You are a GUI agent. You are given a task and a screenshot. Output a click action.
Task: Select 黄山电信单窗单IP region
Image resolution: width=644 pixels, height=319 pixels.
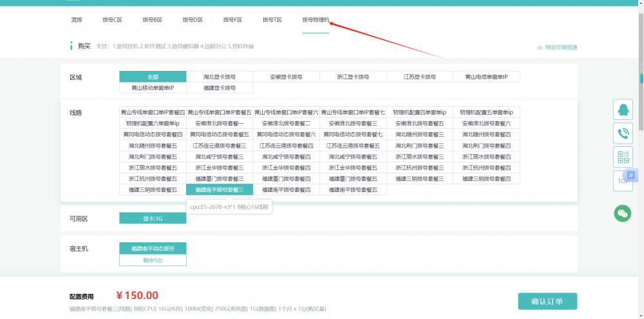click(x=487, y=77)
